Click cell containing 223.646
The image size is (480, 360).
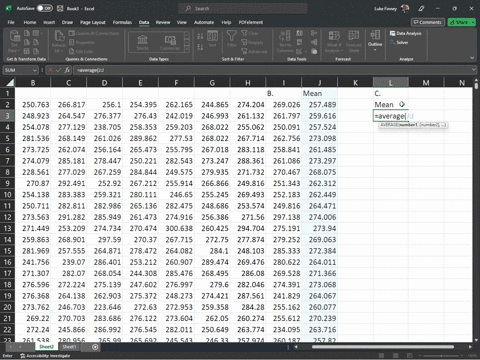click(x=105, y=307)
